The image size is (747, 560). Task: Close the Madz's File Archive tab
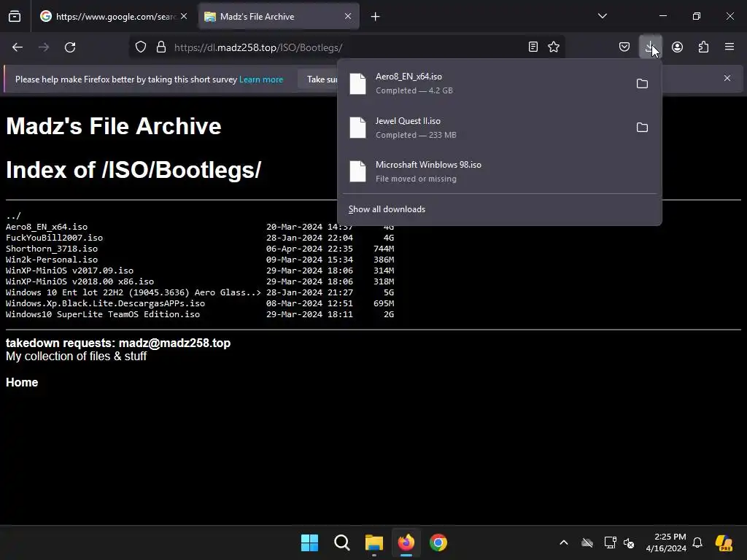[x=348, y=16]
